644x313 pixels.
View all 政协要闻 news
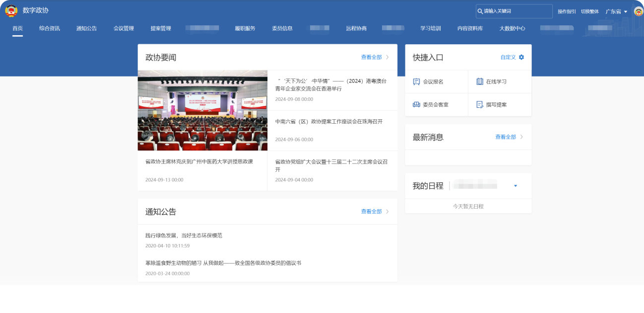coord(375,58)
